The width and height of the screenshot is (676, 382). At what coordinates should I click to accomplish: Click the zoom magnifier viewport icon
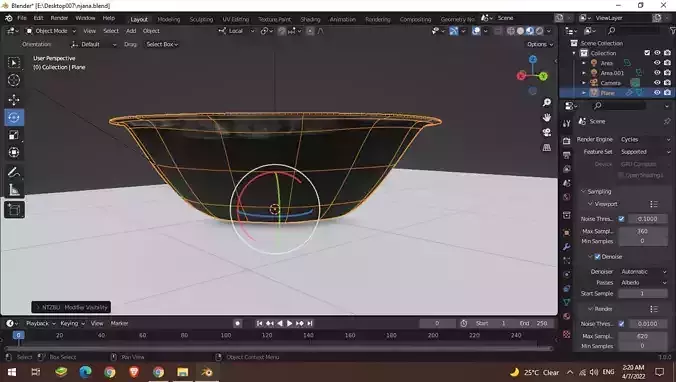tap(547, 102)
